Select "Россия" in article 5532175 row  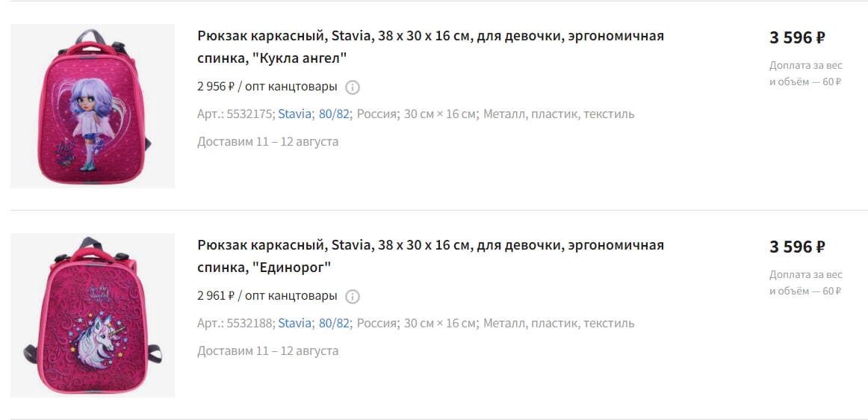[x=377, y=114]
